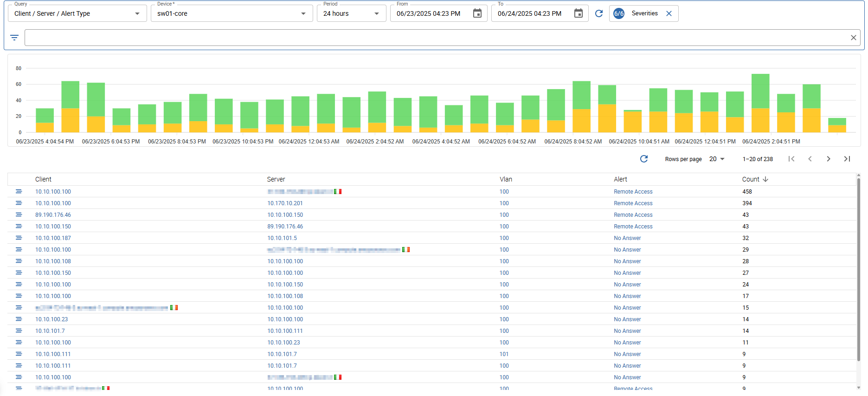868x396 pixels.
Task: Go to the next results page
Action: (x=829, y=159)
